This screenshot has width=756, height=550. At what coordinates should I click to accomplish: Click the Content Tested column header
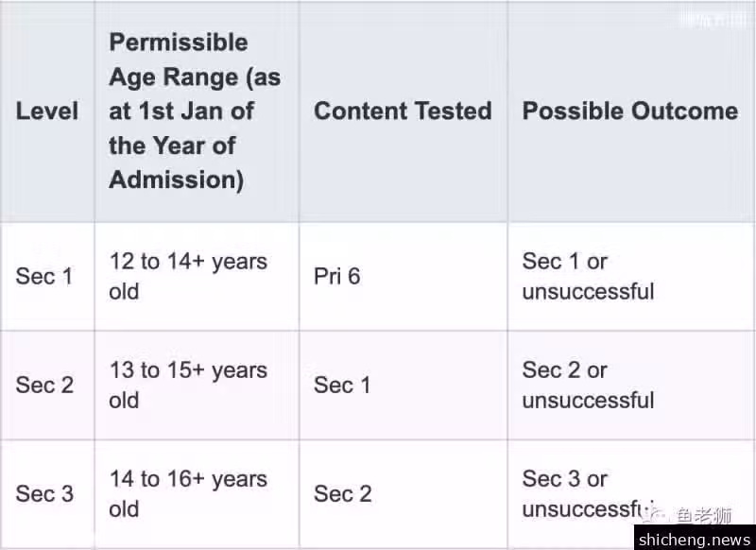click(404, 111)
